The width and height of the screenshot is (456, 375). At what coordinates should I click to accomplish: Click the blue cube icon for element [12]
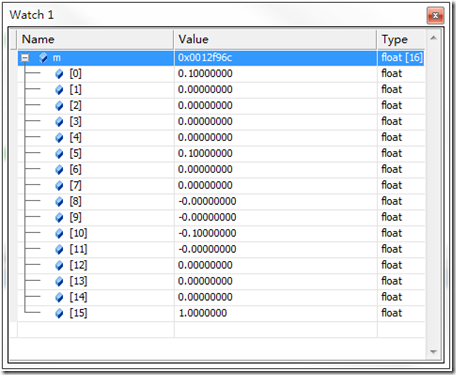pos(59,266)
